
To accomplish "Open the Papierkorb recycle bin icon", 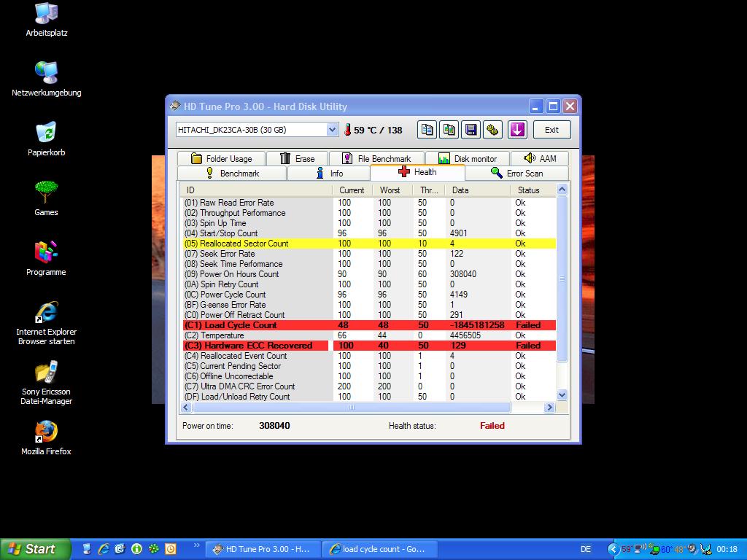I will [46, 133].
